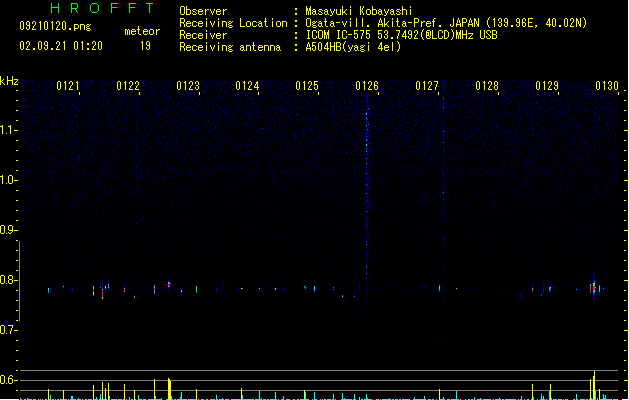The height and width of the screenshot is (400, 629).
Task: Click the HROFFT title text
Action: point(102,8)
